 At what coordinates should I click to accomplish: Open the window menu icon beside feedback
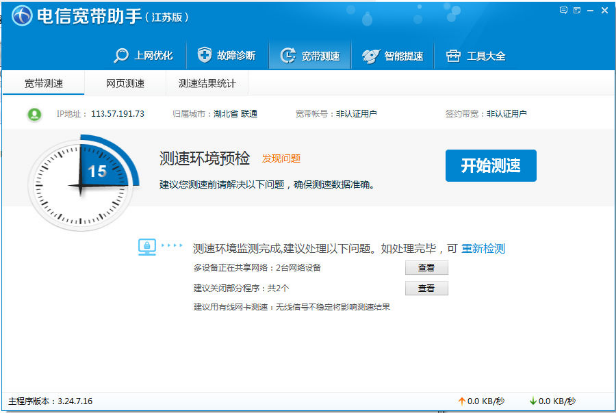point(577,10)
